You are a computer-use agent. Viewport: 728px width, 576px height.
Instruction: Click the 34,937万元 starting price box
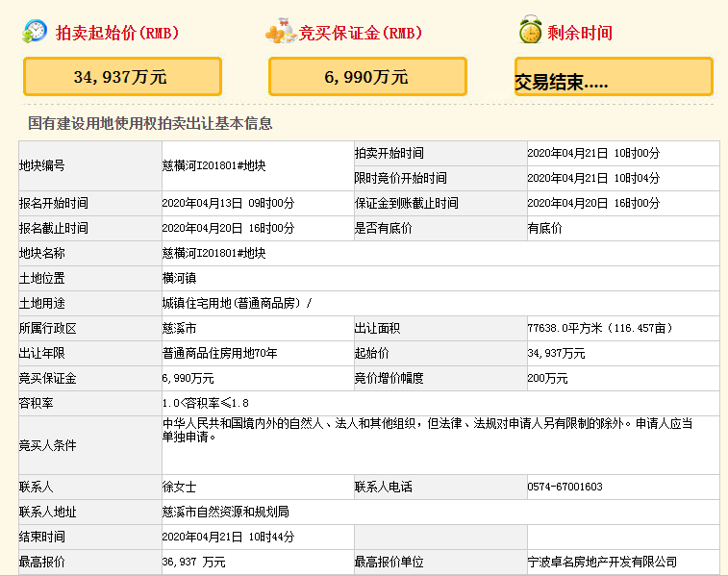click(122, 77)
